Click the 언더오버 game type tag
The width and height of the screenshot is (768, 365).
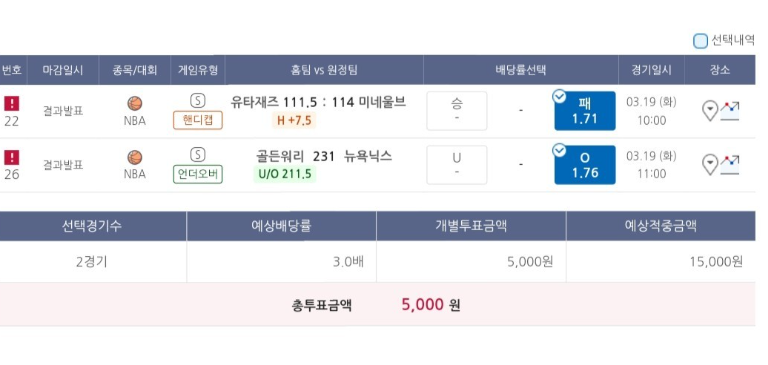(x=198, y=174)
